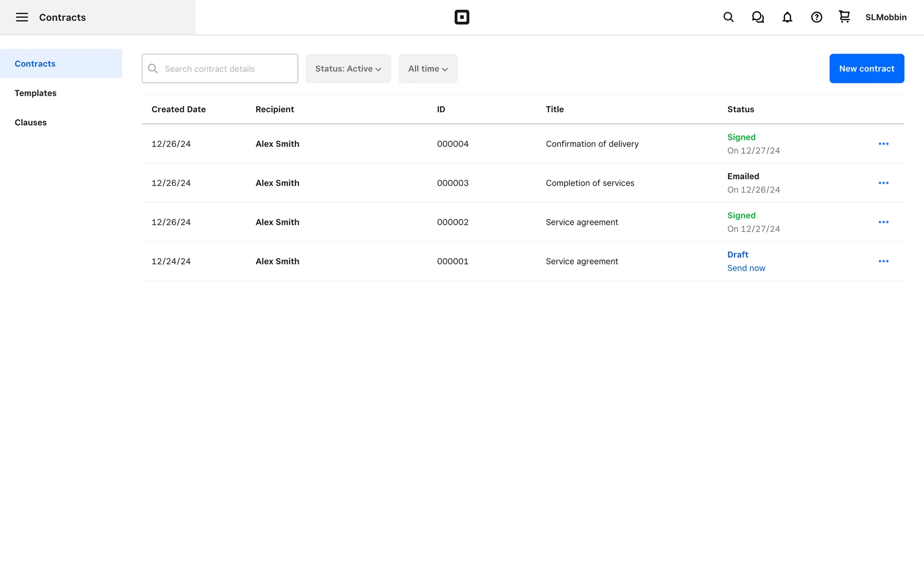Viewport: 924px width, 578px height.
Task: Expand the Status: Active filter dropdown
Action: 348,69
